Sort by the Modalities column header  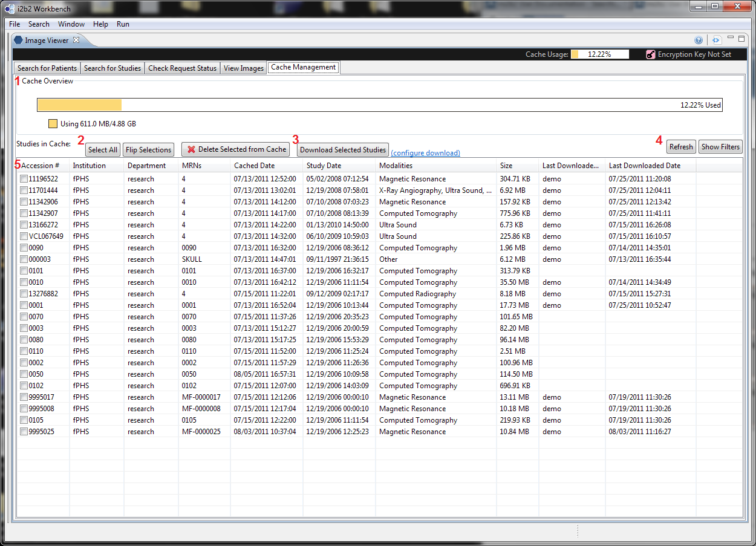click(x=396, y=166)
